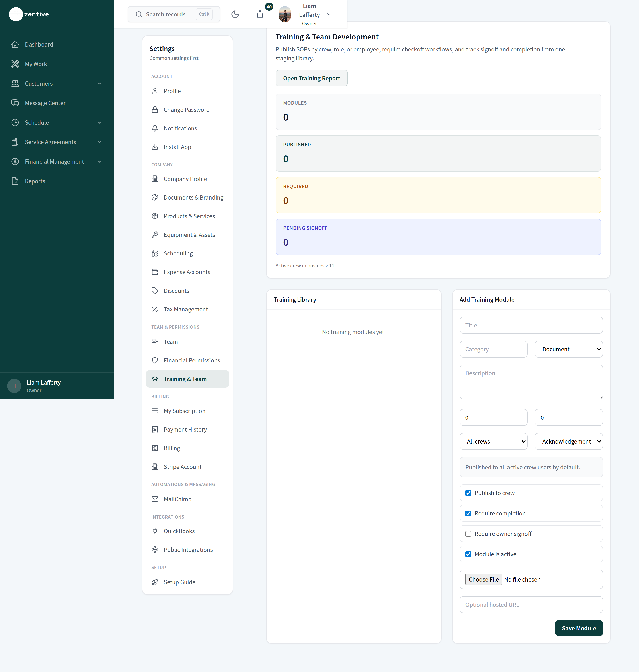Toggle dark mode moon icon
Screen dimensions: 639x672
[235, 14]
